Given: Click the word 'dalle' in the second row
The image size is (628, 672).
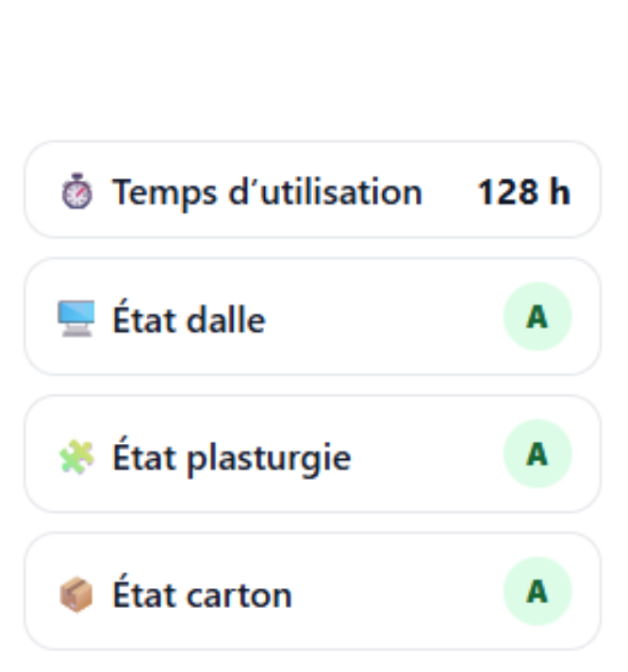Looking at the screenshot, I should point(226,320).
